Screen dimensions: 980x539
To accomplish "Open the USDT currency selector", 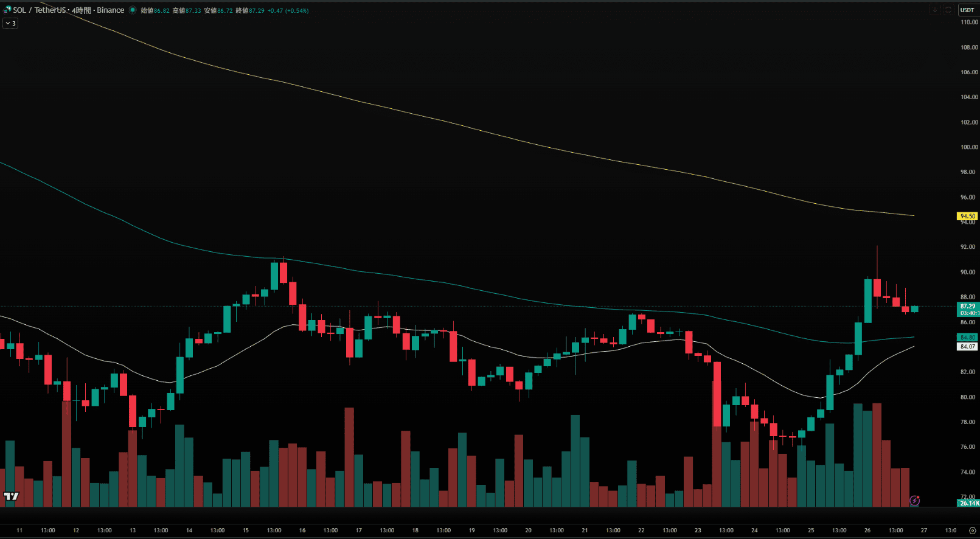I will pos(967,10).
